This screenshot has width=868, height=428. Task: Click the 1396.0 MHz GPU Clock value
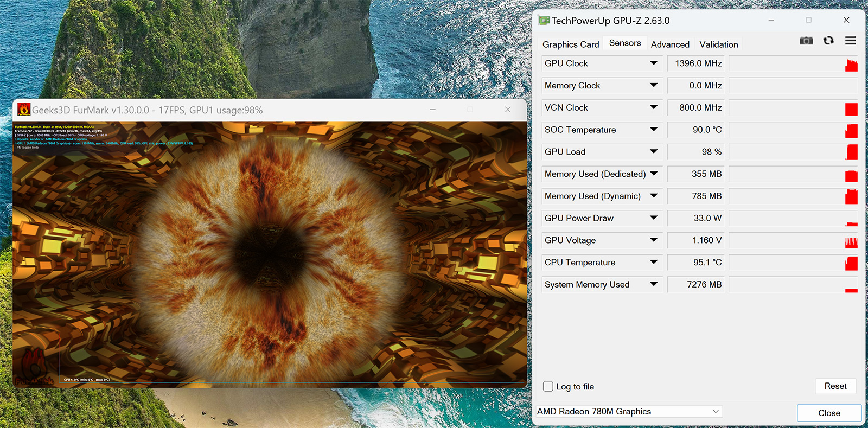tap(697, 63)
